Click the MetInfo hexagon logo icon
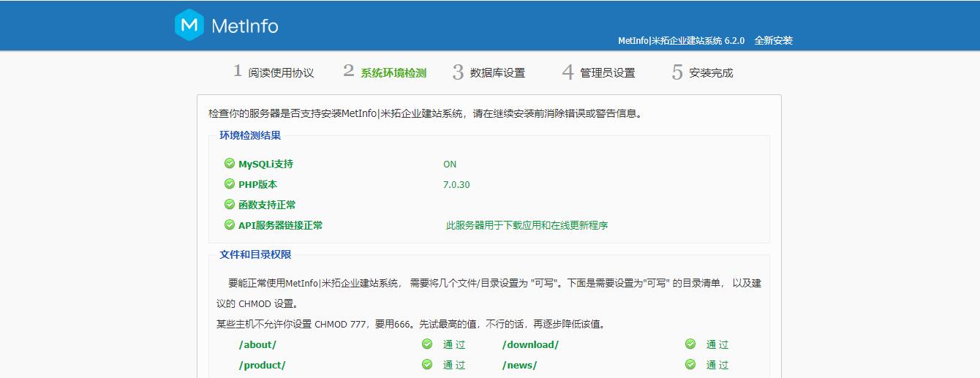The width and height of the screenshot is (980, 378). coord(189,25)
